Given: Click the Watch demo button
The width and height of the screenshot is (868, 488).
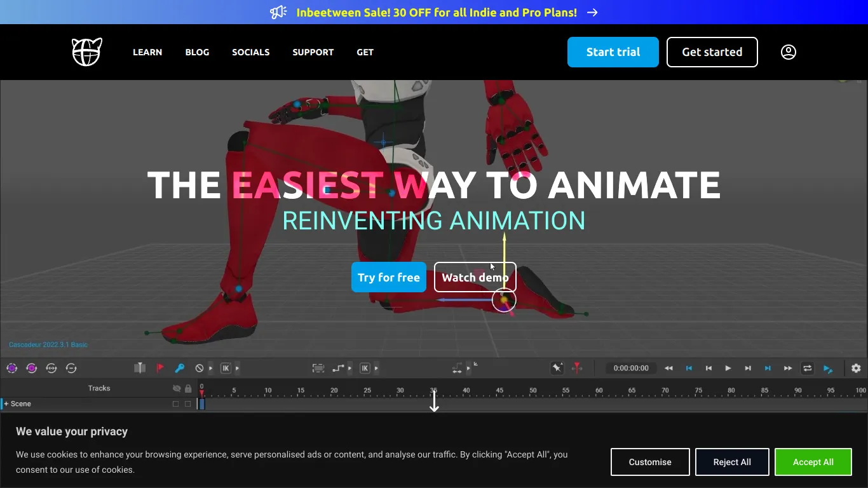Looking at the screenshot, I should point(475,277).
